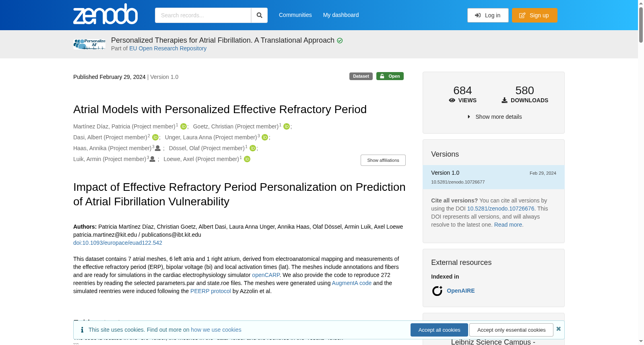644x345 pixels.
Task: Open Christian Goetz's ORCID icon
Action: click(287, 126)
